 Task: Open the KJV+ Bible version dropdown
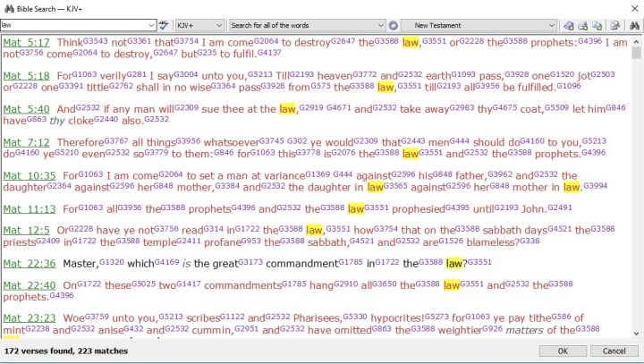(x=217, y=25)
